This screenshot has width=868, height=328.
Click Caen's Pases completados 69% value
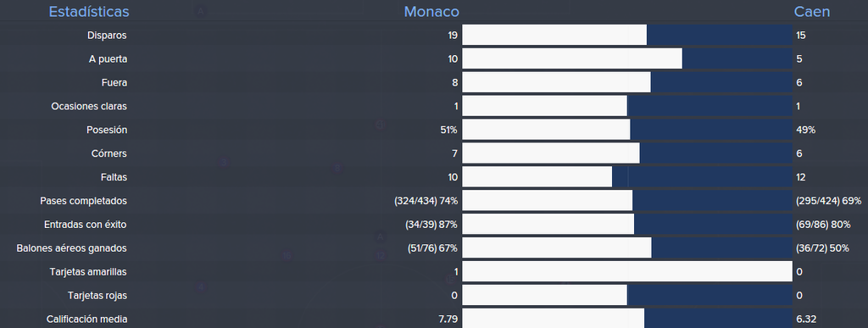pyautogui.click(x=828, y=201)
